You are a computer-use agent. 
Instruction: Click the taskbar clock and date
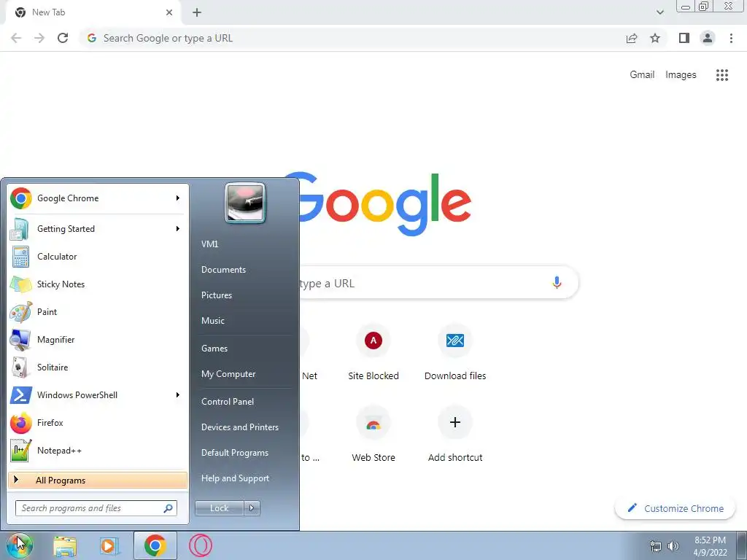[710, 546]
